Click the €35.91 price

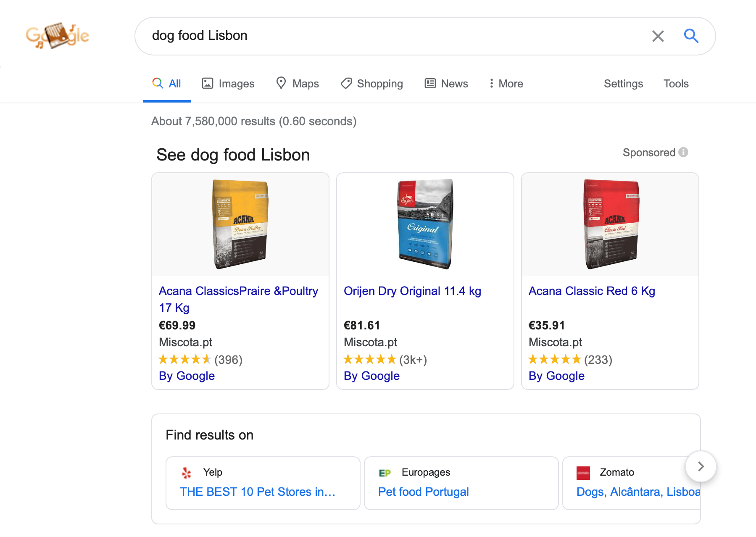pos(546,325)
